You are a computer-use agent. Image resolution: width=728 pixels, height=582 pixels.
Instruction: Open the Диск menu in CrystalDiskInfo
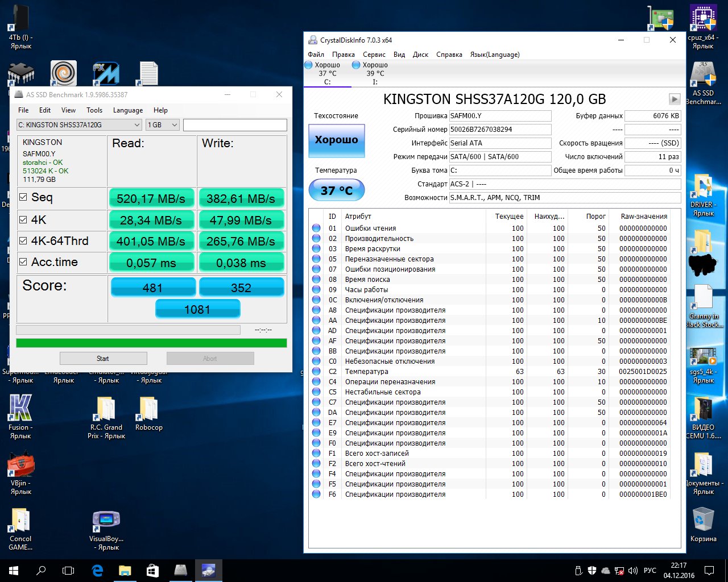(421, 55)
